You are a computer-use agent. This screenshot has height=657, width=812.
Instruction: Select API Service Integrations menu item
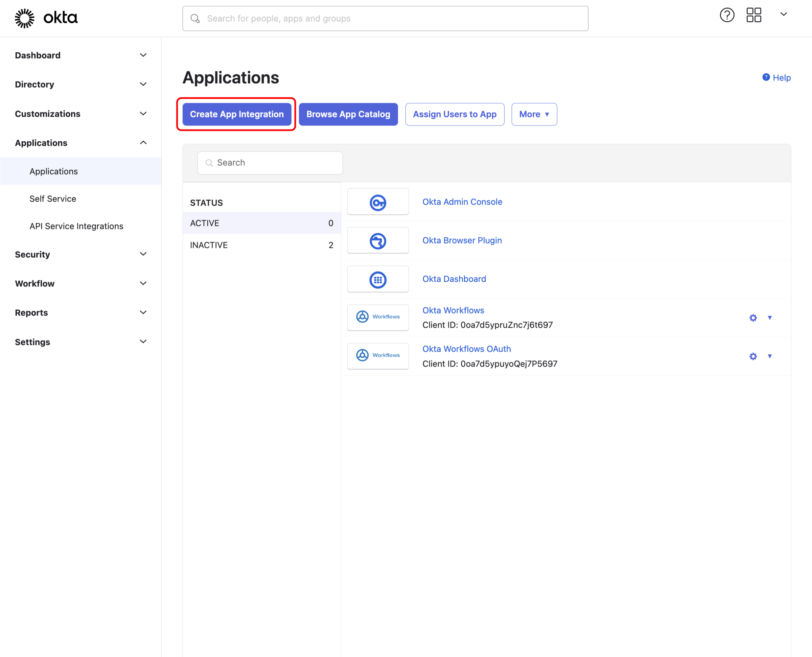pyautogui.click(x=76, y=226)
